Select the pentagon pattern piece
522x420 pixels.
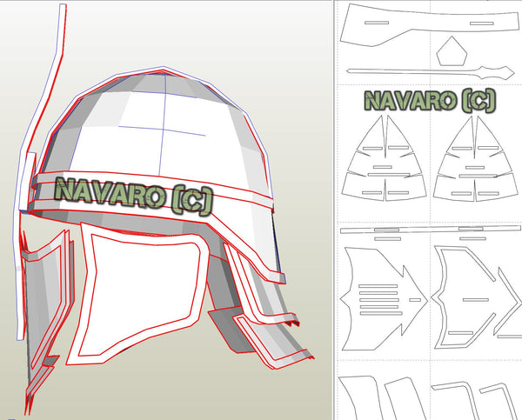452,51
